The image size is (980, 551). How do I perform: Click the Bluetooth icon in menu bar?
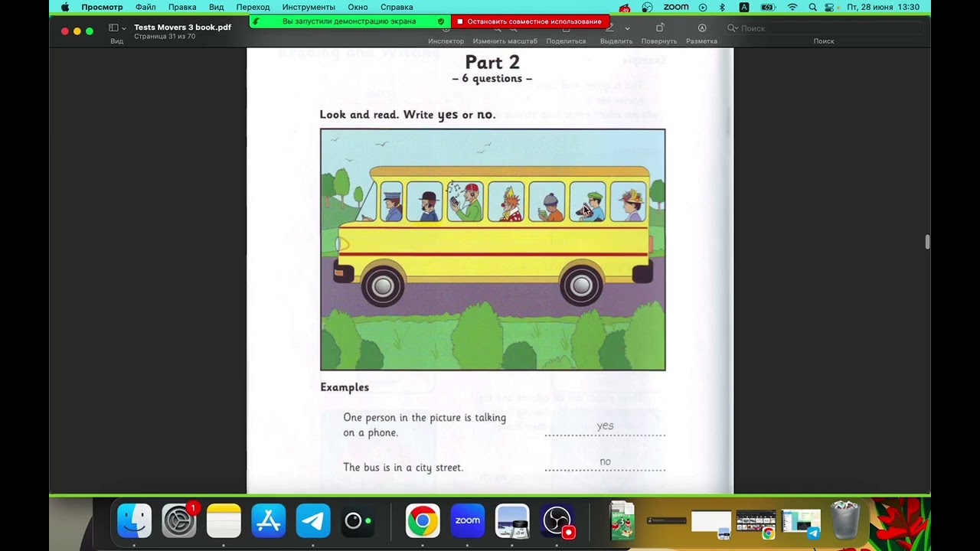point(722,7)
